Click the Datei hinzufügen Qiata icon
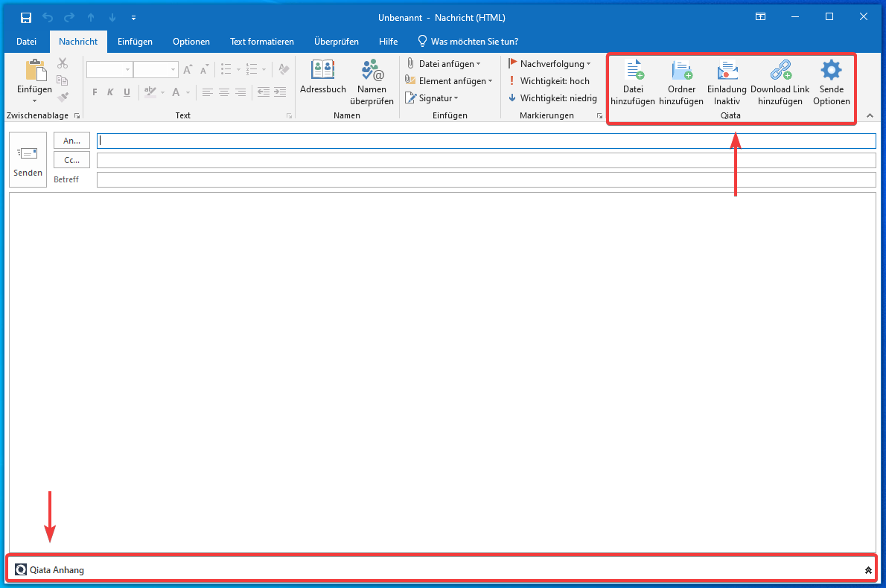This screenshot has height=588, width=886. 633,80
